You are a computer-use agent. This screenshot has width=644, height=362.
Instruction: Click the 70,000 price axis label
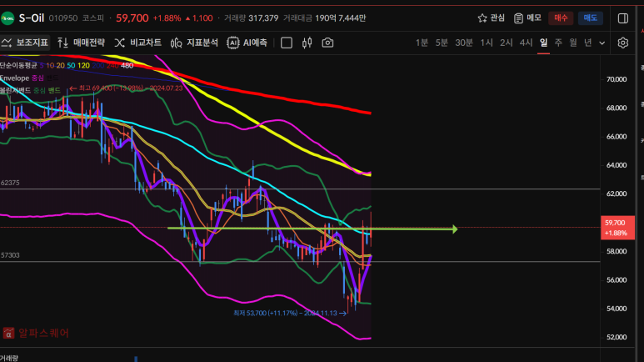pos(617,79)
